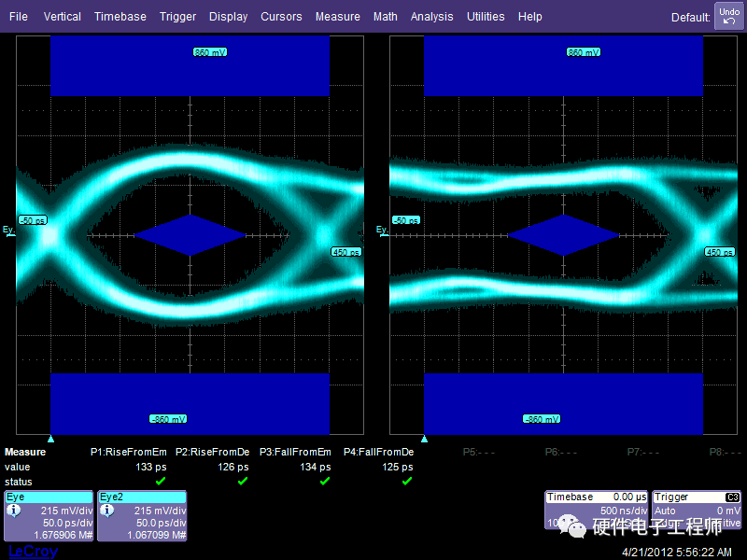This screenshot has height=560, width=747.
Task: Open the Timebase menu
Action: [x=120, y=17]
